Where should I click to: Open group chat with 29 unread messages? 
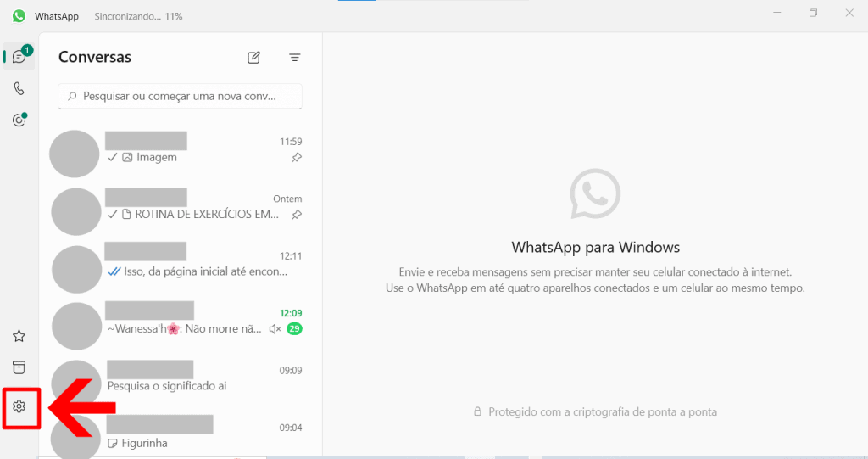(180, 326)
